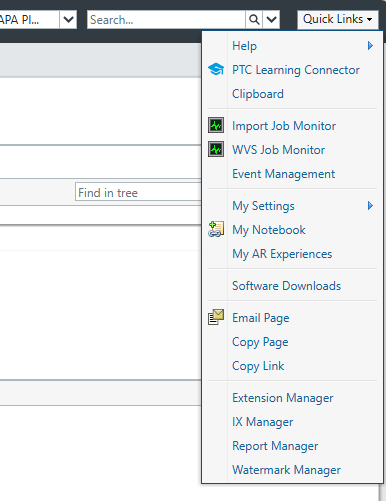This screenshot has width=386, height=501.
Task: Click the Search... input field
Action: (166, 20)
